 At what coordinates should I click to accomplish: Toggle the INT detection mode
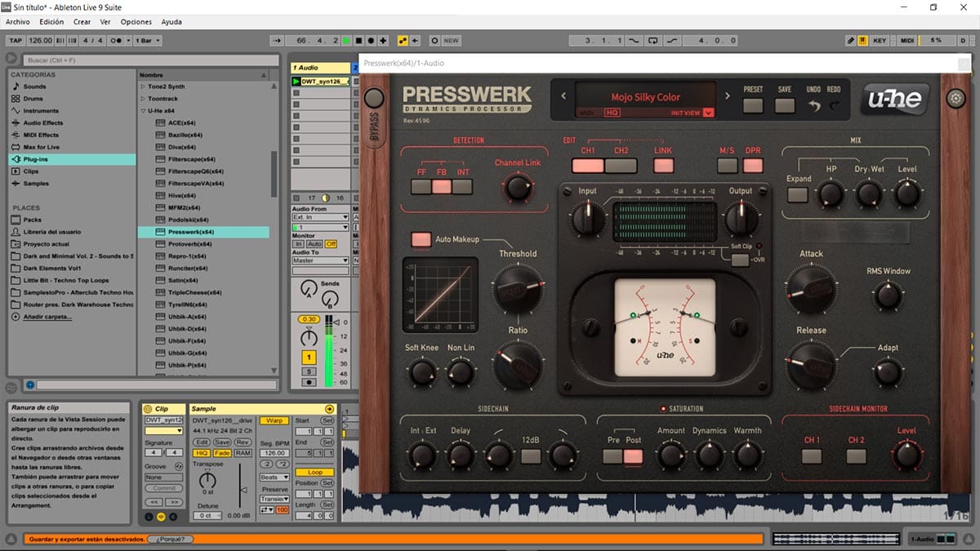tap(462, 187)
